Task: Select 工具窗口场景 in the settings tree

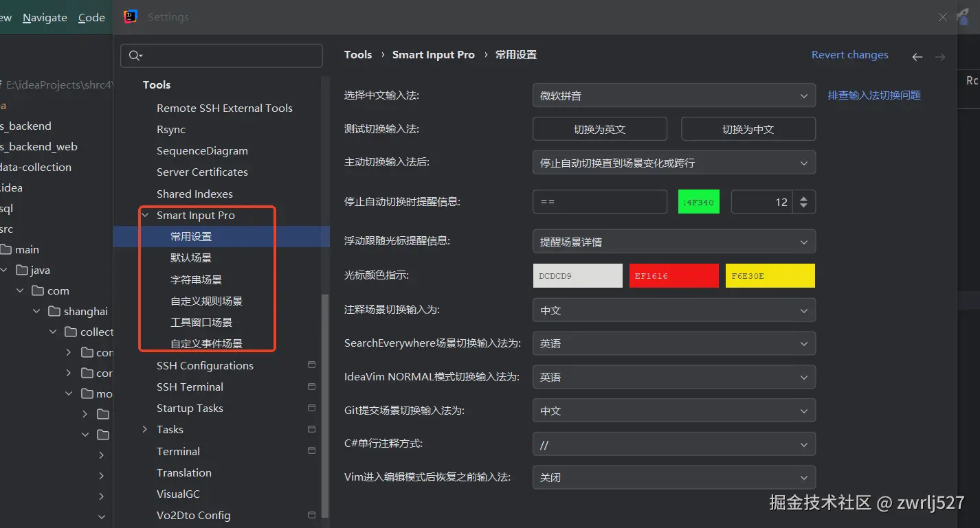Action: (x=201, y=322)
